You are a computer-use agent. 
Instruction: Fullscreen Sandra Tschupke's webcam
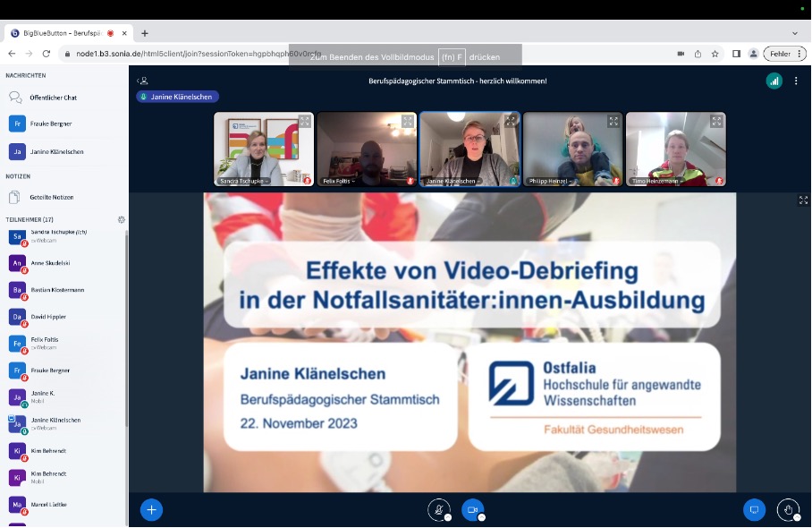coord(304,121)
